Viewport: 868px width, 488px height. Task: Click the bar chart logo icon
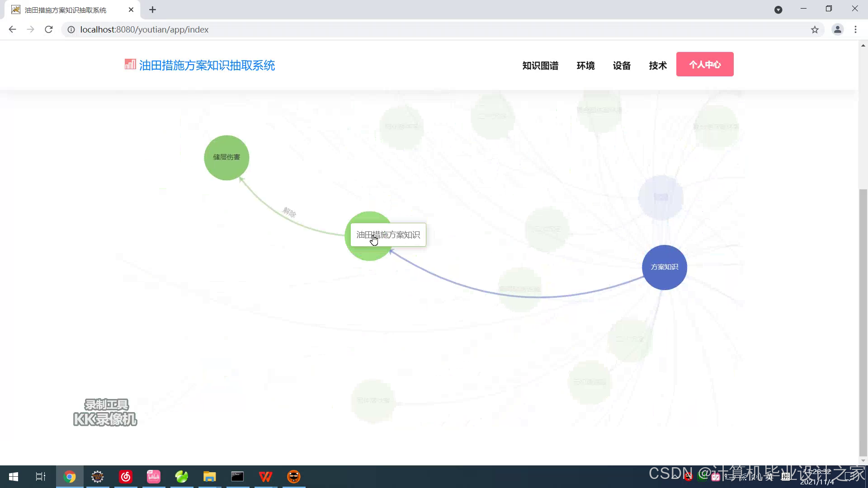tap(130, 65)
